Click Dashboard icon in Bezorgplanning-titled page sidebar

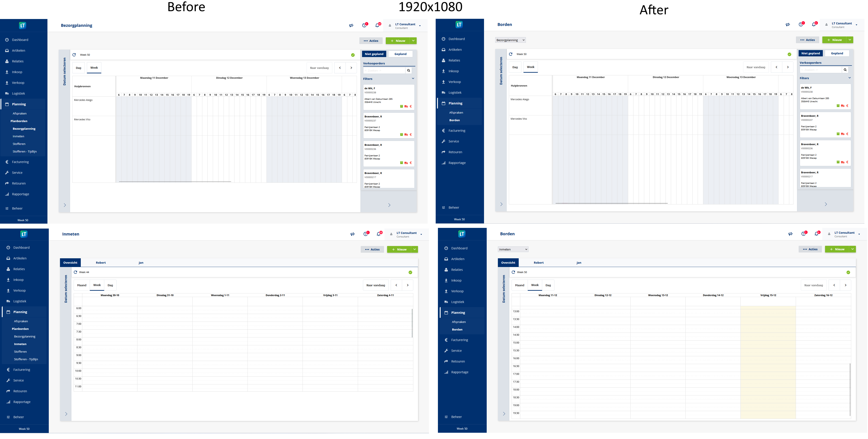[x=7, y=40]
